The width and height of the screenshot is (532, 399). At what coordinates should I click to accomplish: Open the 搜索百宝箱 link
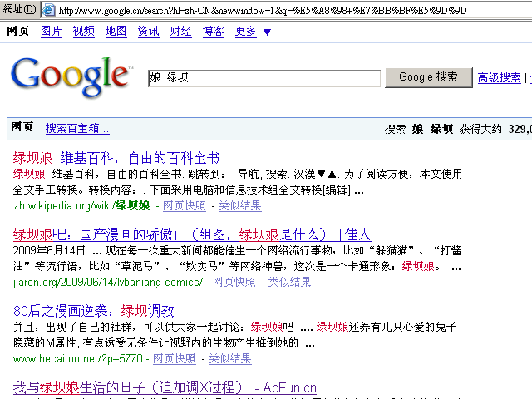coord(77,128)
